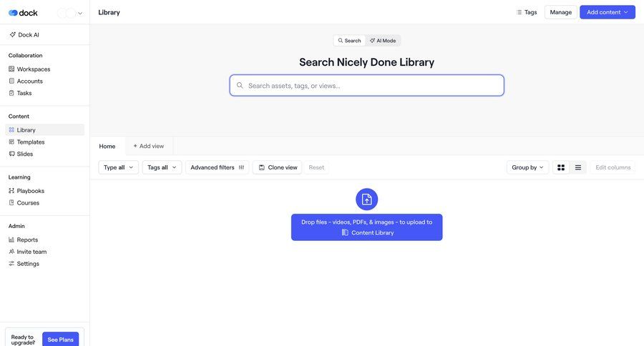Open Tags in the top bar
The width and height of the screenshot is (644, 346).
coord(527,12)
